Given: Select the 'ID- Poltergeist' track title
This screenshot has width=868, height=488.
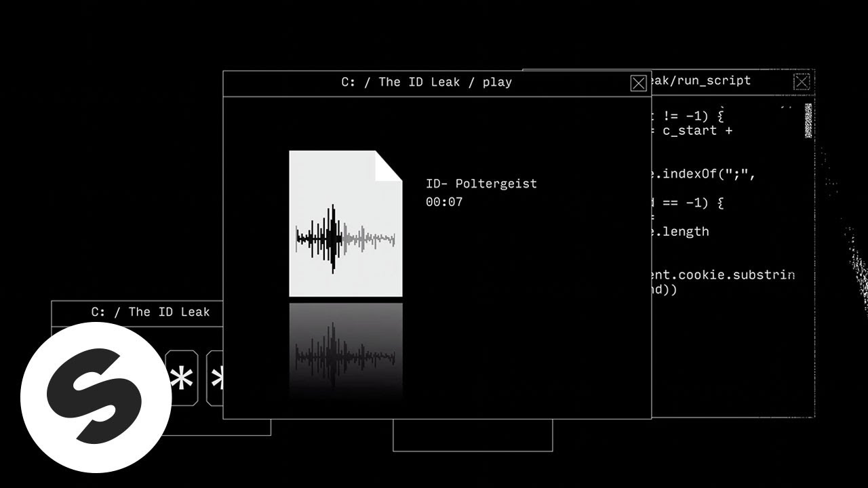Looking at the screenshot, I should 481,184.
